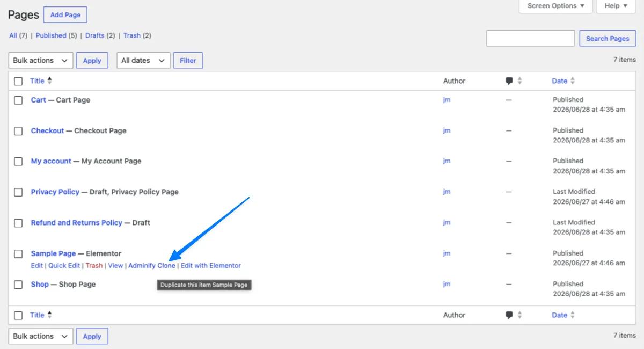Open the Cart page title link

(39, 100)
